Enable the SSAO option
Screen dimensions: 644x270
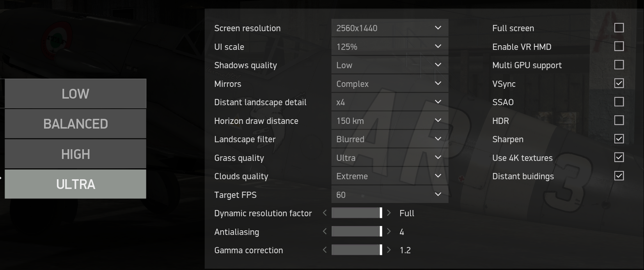point(619,102)
